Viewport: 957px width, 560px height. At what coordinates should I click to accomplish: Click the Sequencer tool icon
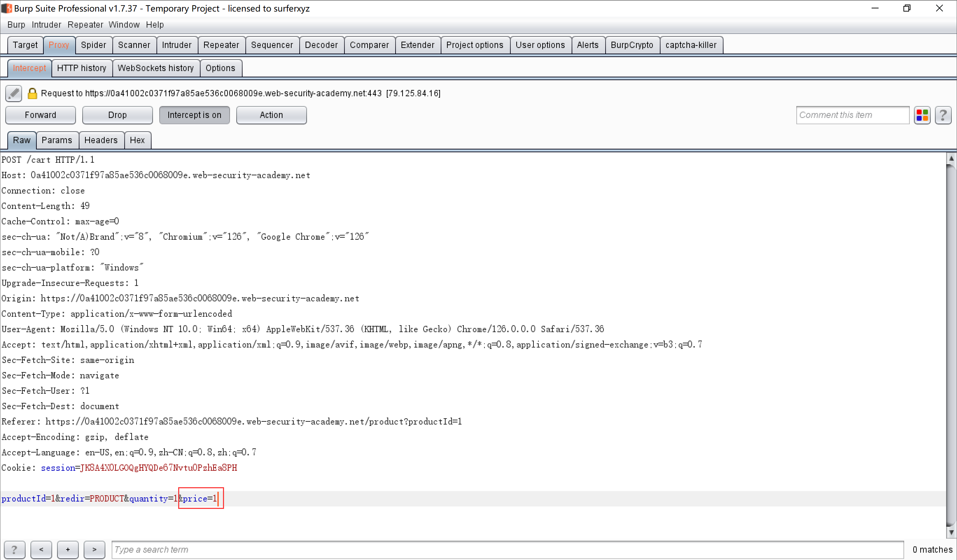pyautogui.click(x=272, y=45)
